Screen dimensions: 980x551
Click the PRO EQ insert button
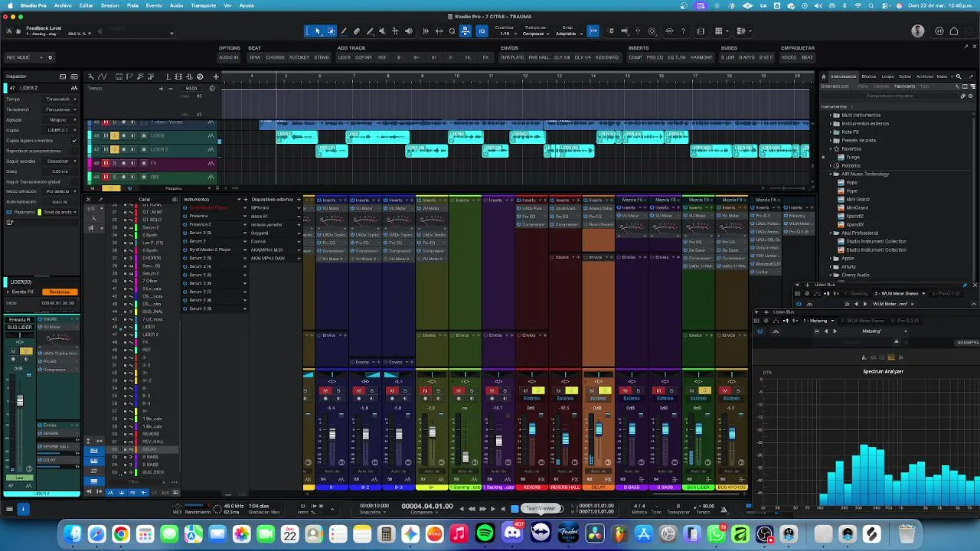coord(655,57)
